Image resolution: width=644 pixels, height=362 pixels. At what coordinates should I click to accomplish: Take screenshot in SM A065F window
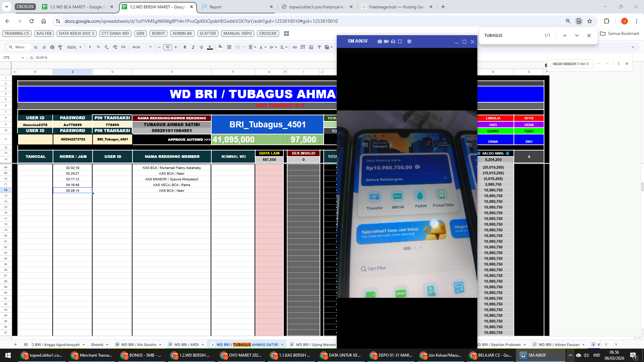[379, 42]
